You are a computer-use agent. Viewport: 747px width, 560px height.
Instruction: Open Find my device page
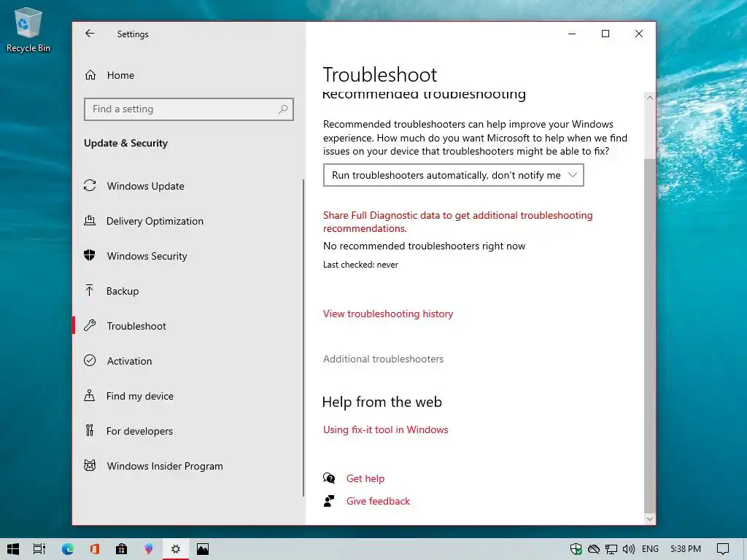coord(139,396)
